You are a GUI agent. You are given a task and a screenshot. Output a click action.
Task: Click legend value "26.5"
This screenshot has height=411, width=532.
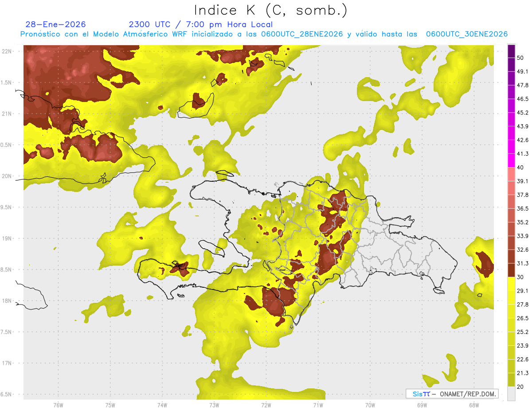[523, 318]
